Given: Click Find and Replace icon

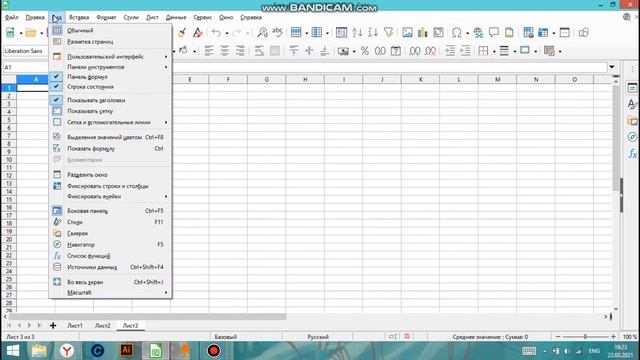Looking at the screenshot, I should point(262,33).
